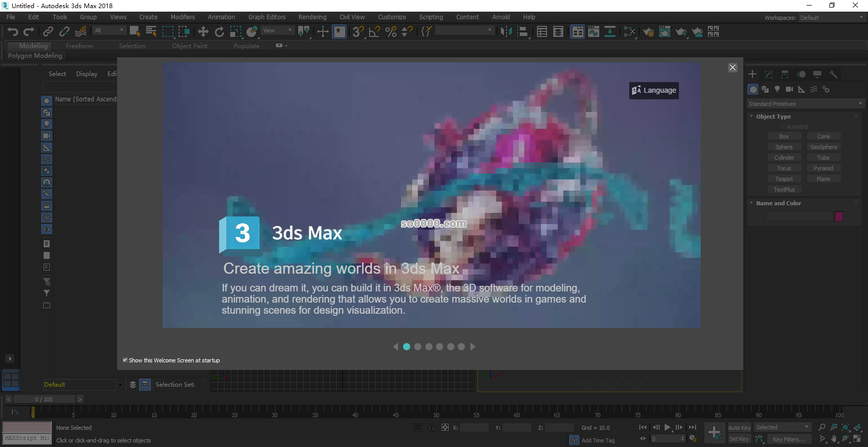This screenshot has height=447, width=868.
Task: Click the Unlink Selection icon
Action: pyautogui.click(x=64, y=32)
